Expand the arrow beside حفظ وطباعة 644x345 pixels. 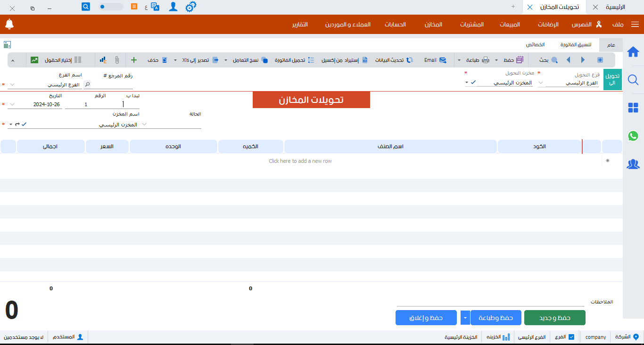(x=465, y=318)
